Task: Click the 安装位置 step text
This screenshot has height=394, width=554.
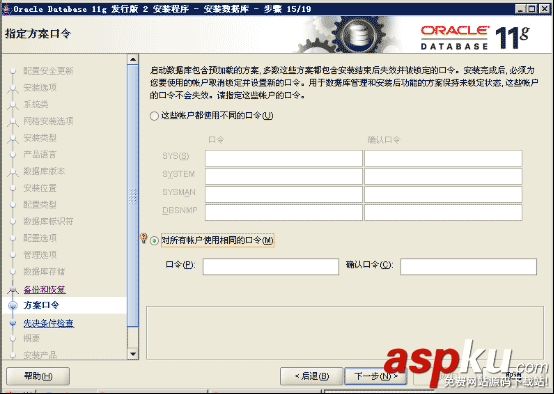Action: [x=40, y=188]
